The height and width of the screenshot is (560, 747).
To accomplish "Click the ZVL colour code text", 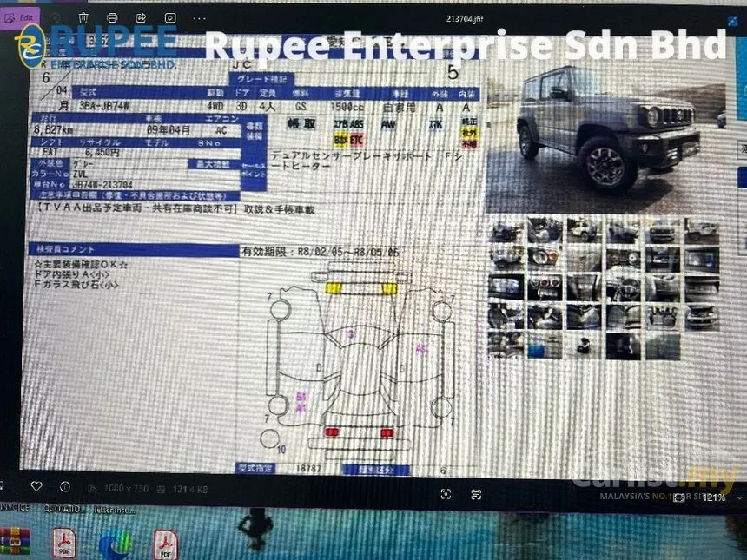I will coord(80,175).
